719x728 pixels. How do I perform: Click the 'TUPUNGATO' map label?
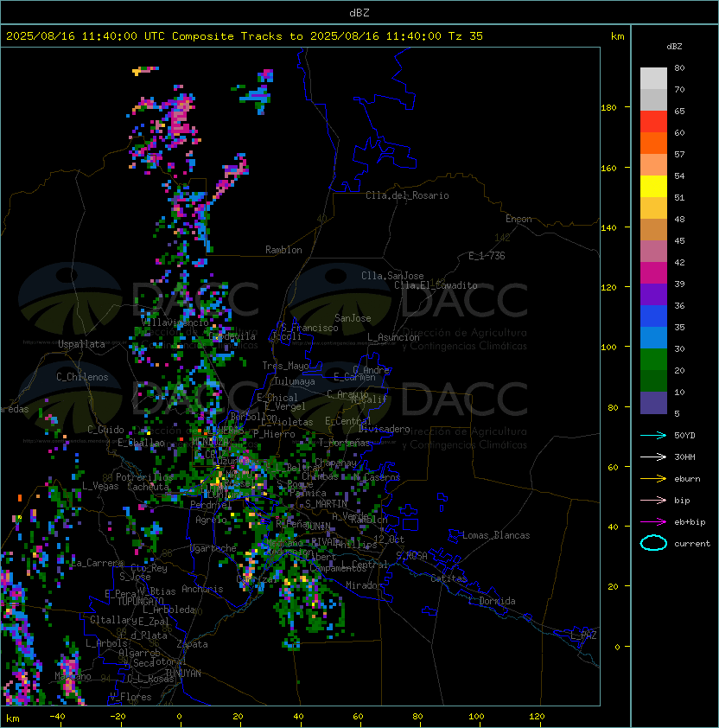(140, 601)
